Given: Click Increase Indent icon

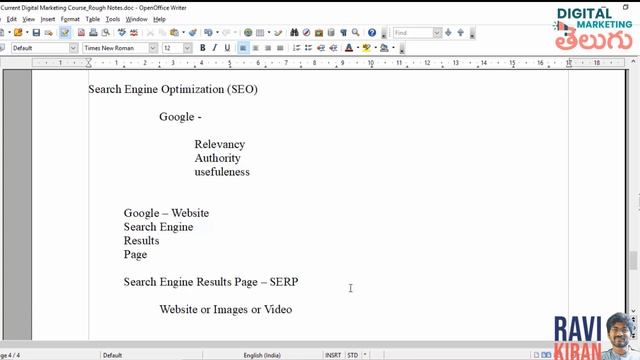Looking at the screenshot, I should coord(333,48).
